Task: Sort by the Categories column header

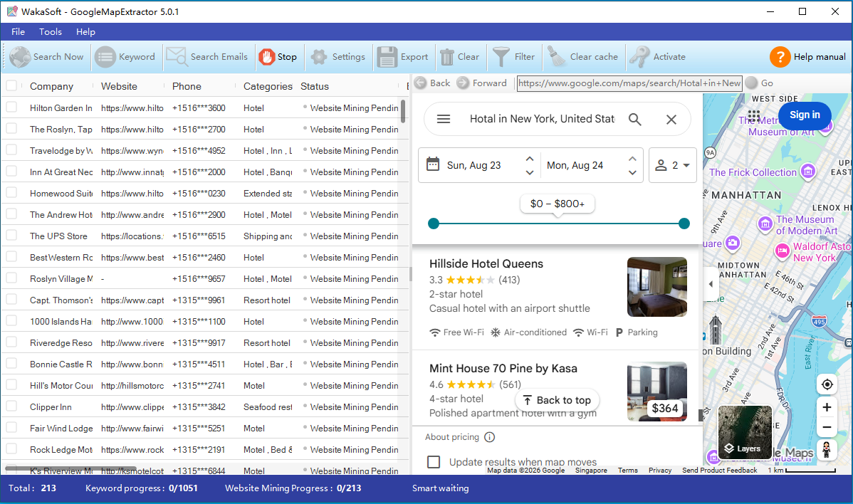Action: coord(268,86)
